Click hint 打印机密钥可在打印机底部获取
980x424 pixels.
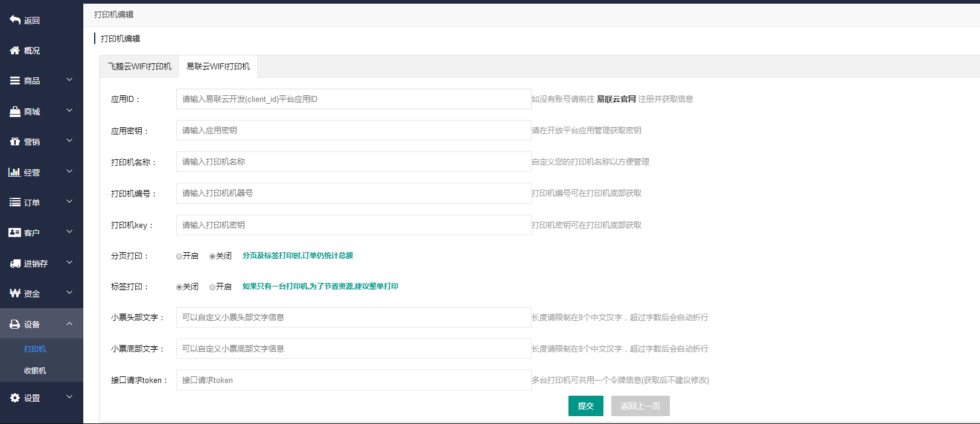[x=587, y=225]
